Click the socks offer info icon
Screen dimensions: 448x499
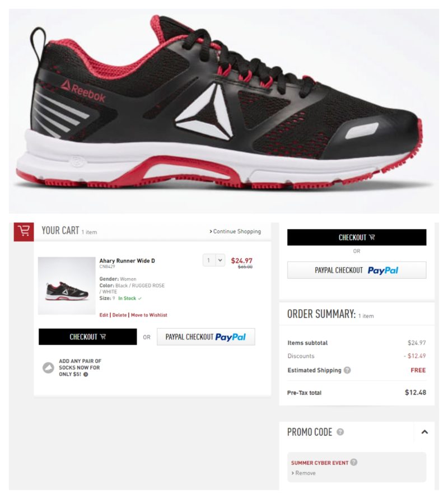tap(86, 374)
